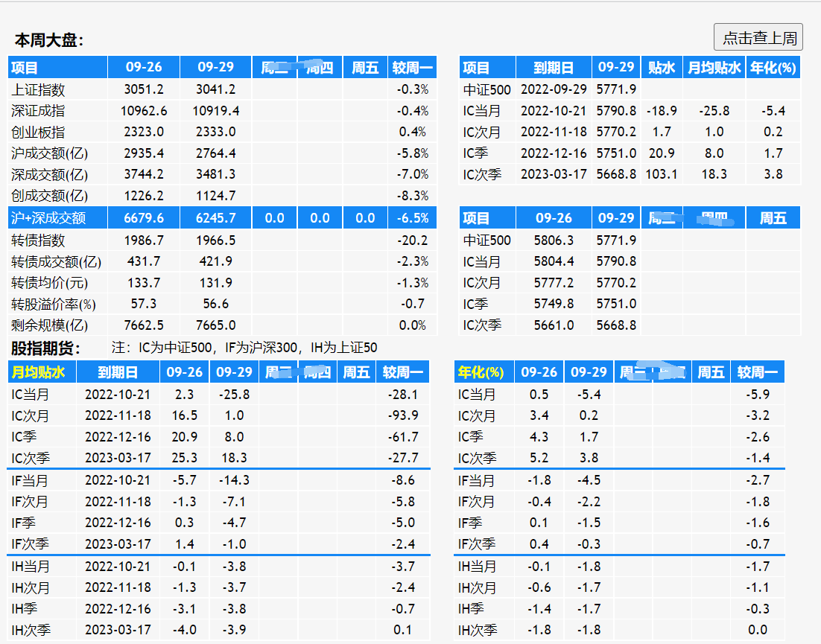Click the -2.2 annualized value for IF次月
This screenshot has height=644, width=821.
point(589,502)
